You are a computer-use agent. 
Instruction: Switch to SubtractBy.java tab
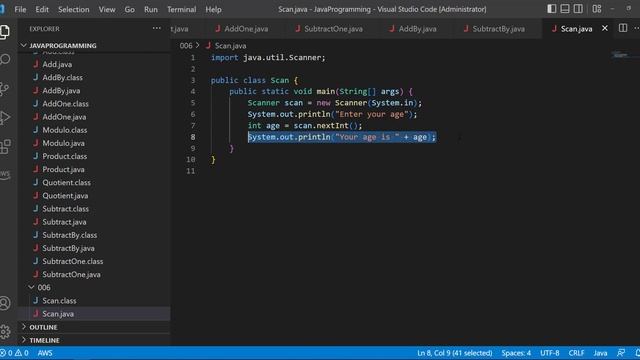click(494, 29)
